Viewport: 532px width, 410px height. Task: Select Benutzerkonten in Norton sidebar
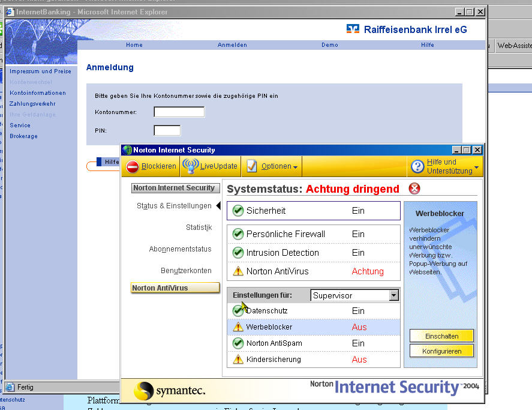[x=186, y=271]
